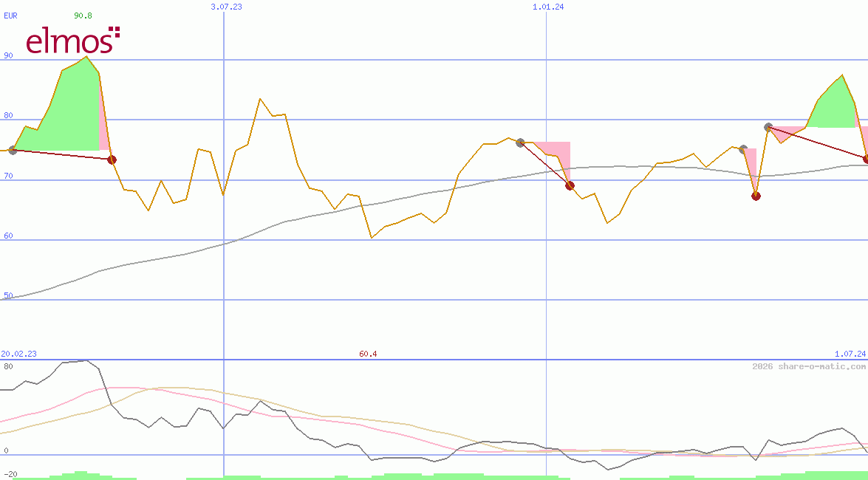This screenshot has height=480, width=868.
Task: Click the green 90.8 high value label
Action: coord(83,15)
